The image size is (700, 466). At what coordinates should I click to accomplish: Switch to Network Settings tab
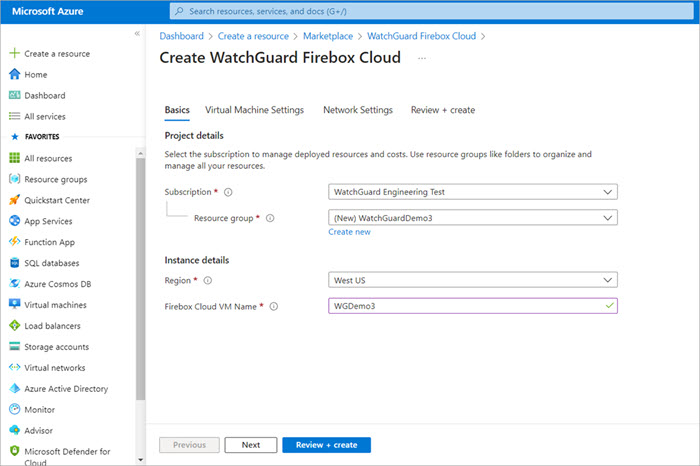[x=358, y=110]
